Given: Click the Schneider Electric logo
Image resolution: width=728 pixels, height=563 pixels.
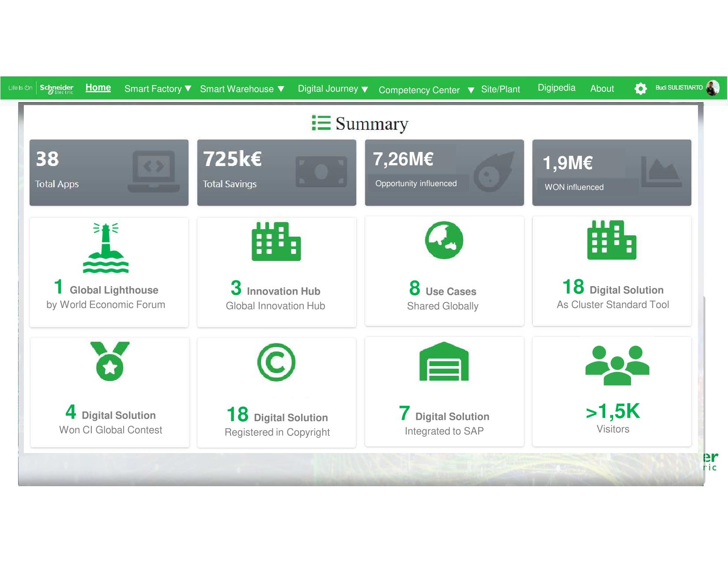Looking at the screenshot, I should (57, 88).
